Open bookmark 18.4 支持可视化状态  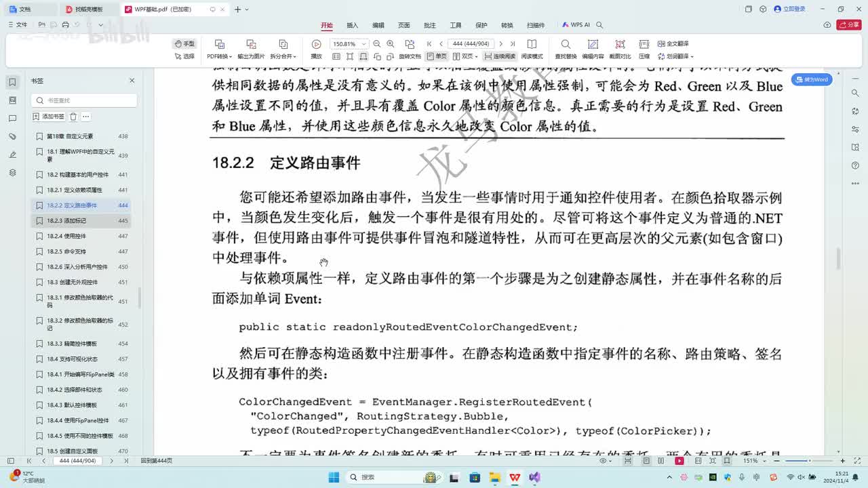pos(81,359)
